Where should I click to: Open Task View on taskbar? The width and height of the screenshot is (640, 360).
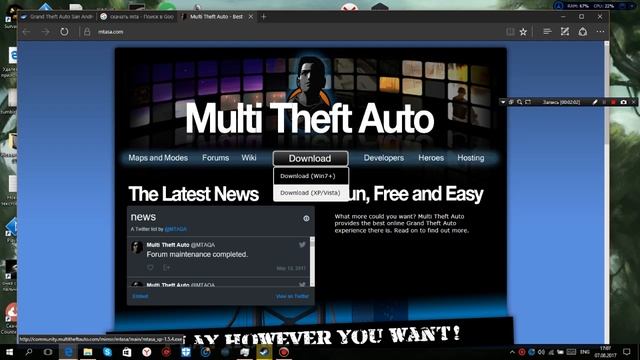click(x=48, y=352)
